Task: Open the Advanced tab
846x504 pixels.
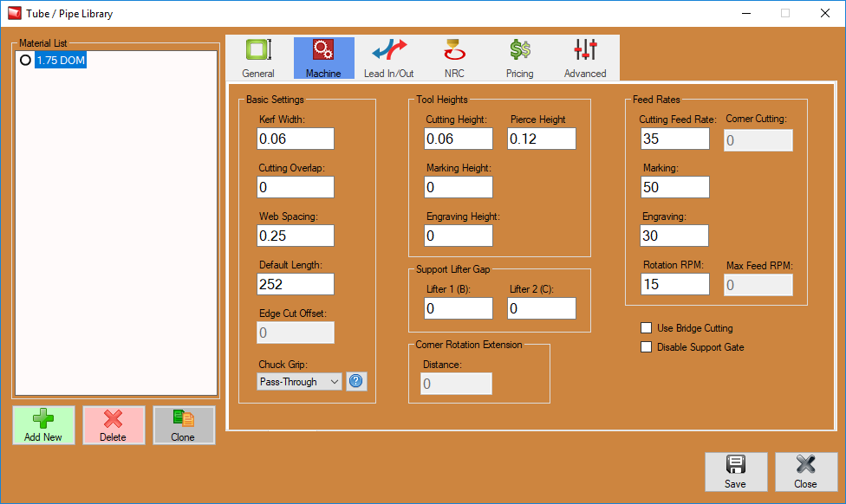Action: click(x=585, y=58)
